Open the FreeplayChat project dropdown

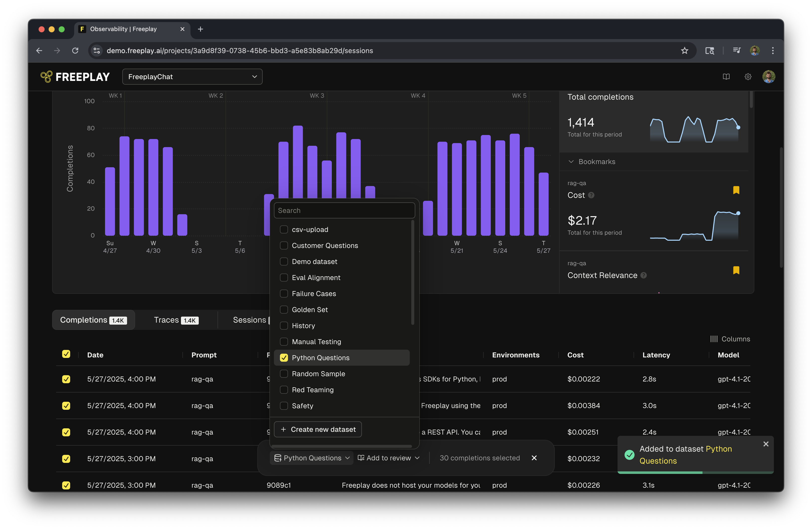[x=192, y=77]
